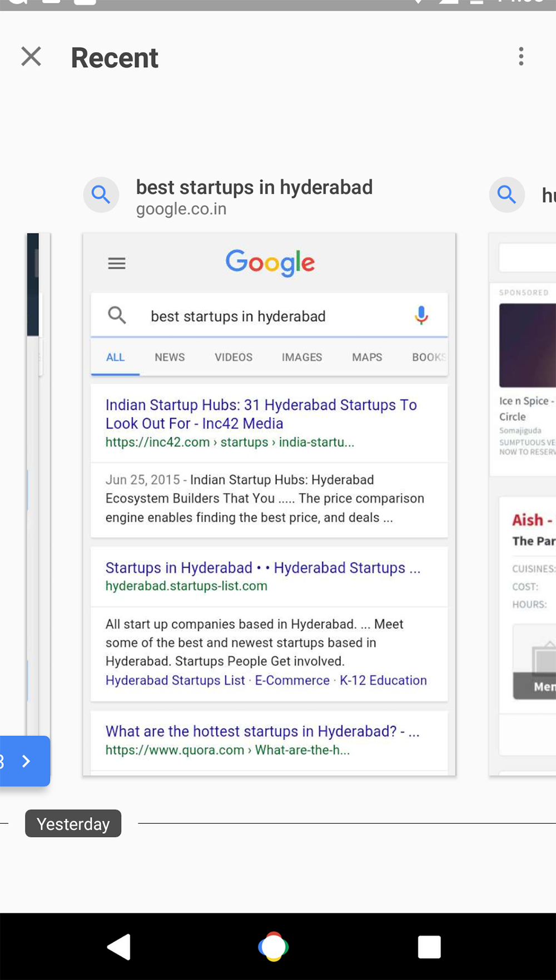556x980 pixels.
Task: Tap the search icon of the next recent card
Action: pos(507,195)
